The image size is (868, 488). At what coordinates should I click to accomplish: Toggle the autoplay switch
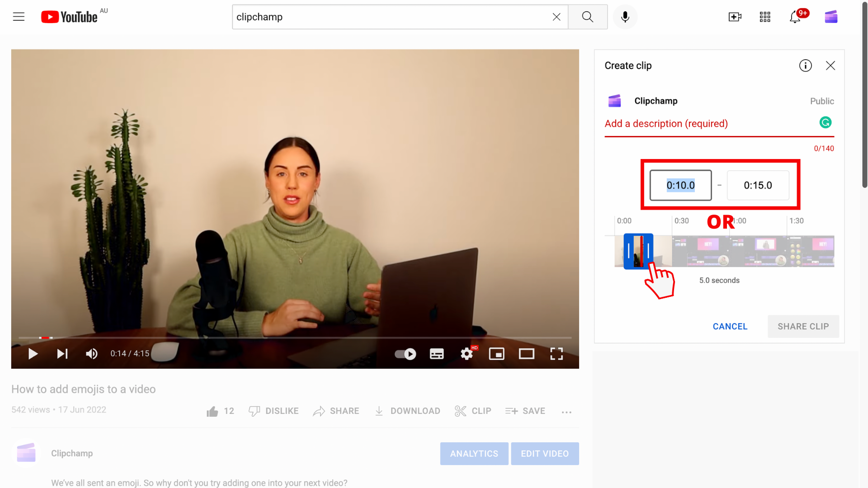point(405,354)
